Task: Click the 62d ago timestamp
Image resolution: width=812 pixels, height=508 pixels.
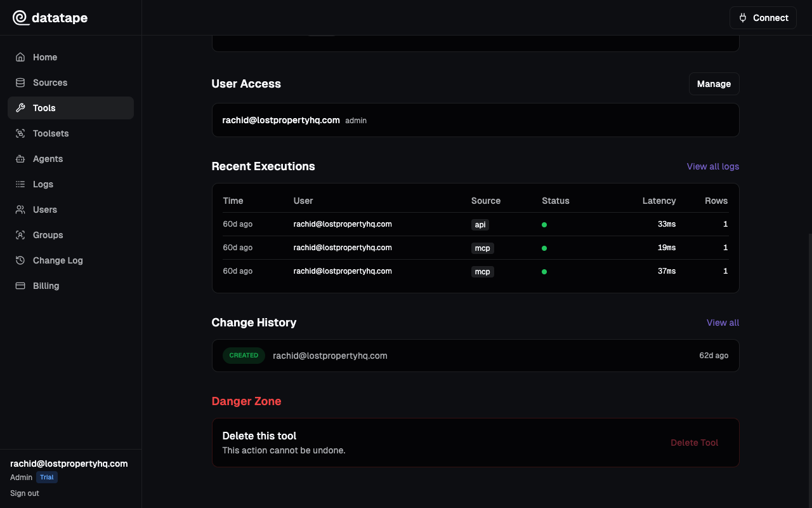Action: click(714, 356)
